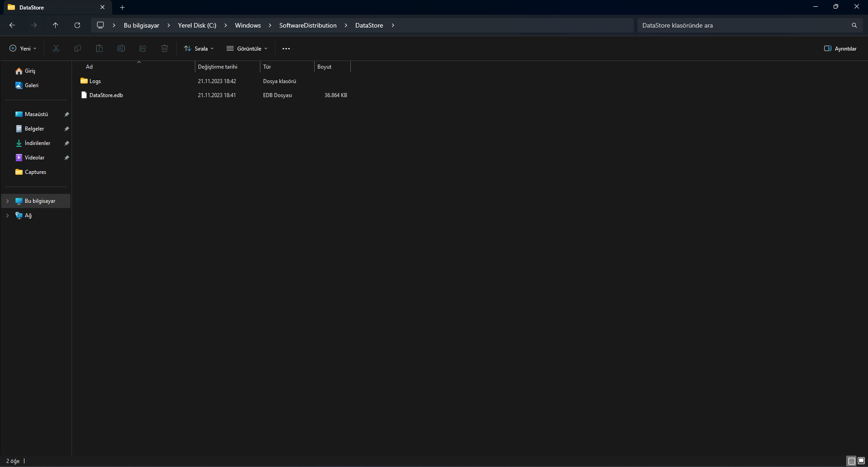Screen dimensions: 868x467
Task: Click the Share icon in toolbar
Action: (143, 48)
